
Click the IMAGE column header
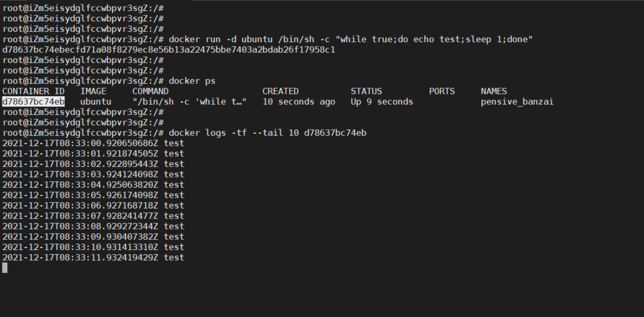(93, 91)
